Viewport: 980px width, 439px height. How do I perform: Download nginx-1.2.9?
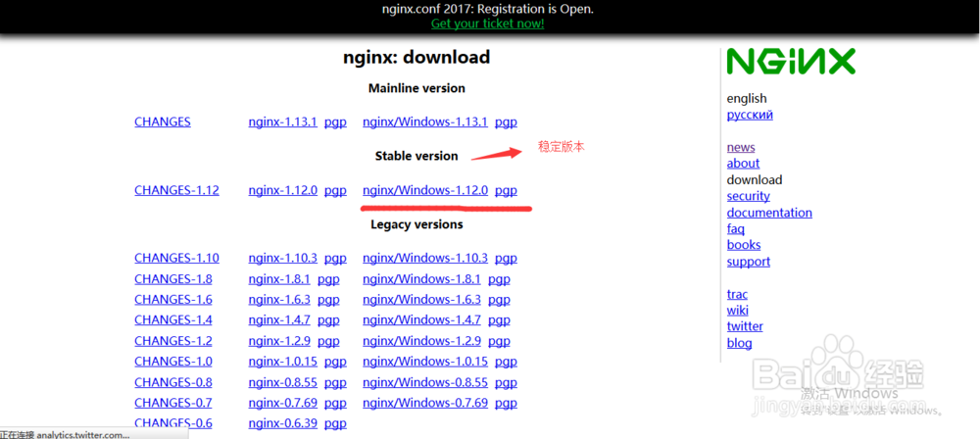(279, 341)
